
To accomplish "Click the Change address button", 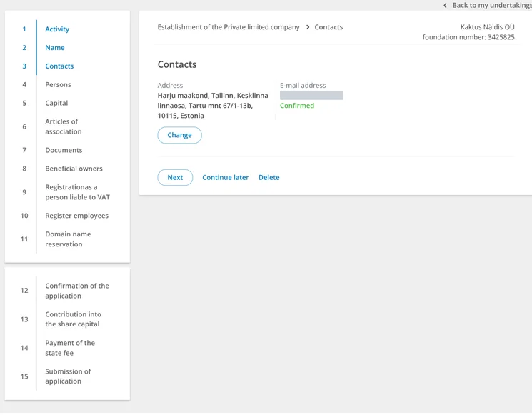I will 179,135.
